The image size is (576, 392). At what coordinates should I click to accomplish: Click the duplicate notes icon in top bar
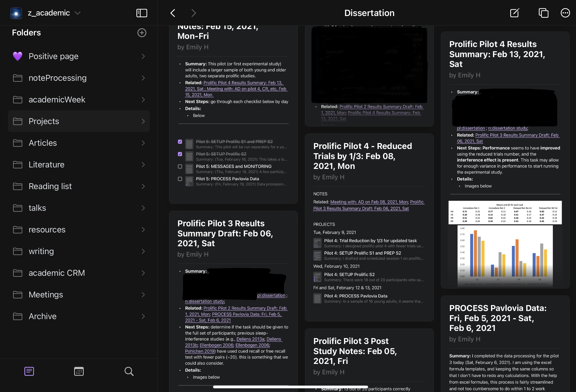[543, 13]
